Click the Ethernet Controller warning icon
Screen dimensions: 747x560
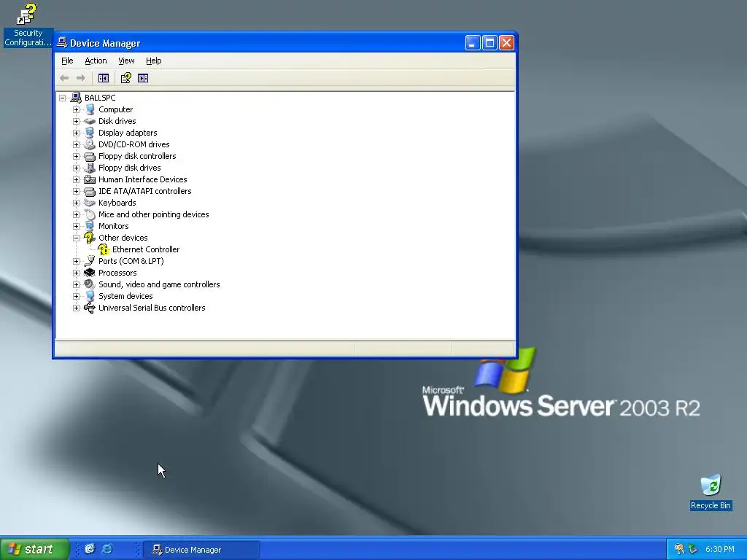(x=104, y=249)
